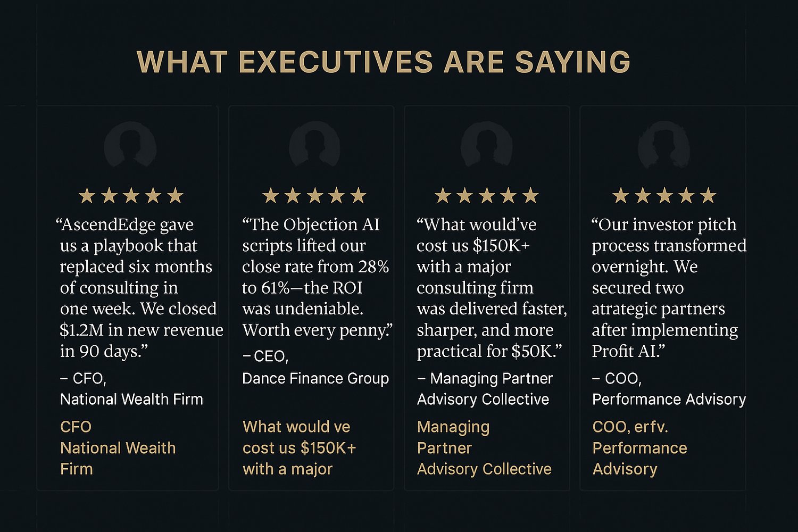Viewport: 798px width, 532px height.
Task: Click the star rating above the AscendEdge quote
Action: pos(131,196)
